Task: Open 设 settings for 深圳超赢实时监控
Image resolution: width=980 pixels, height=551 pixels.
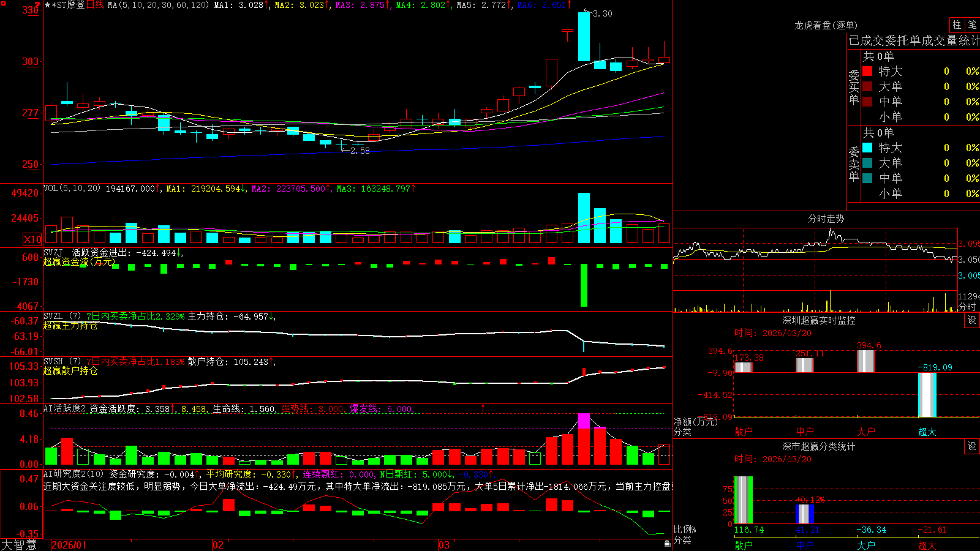Action: click(972, 320)
